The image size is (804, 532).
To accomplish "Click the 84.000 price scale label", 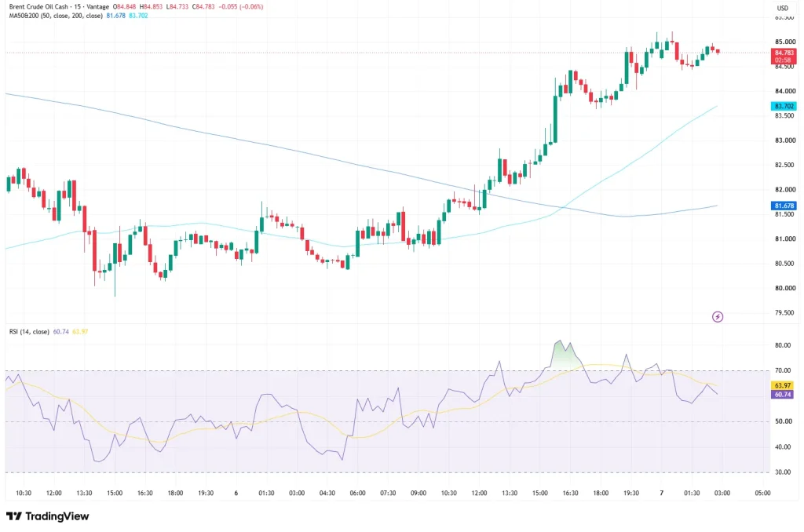I will (x=784, y=91).
